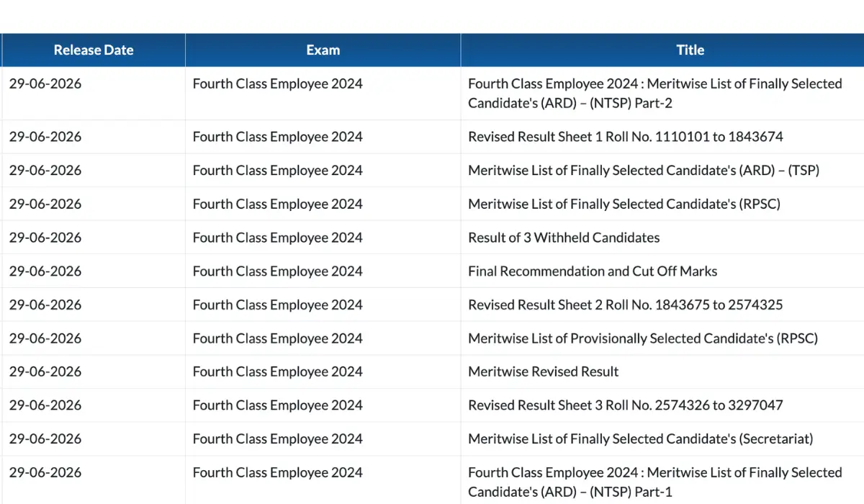Open Revised Result Sheet 2 Roll No. 1843675
The image size is (864, 504).
[625, 305]
